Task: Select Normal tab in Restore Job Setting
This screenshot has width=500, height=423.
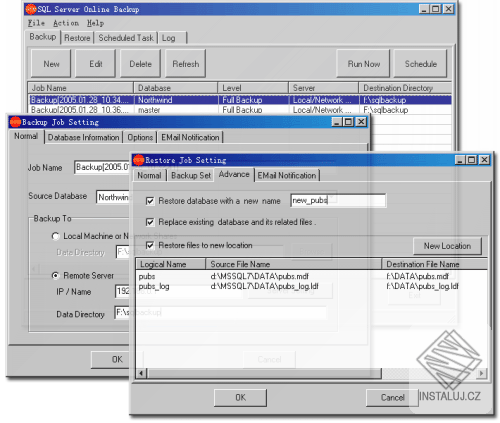Action: [x=149, y=175]
